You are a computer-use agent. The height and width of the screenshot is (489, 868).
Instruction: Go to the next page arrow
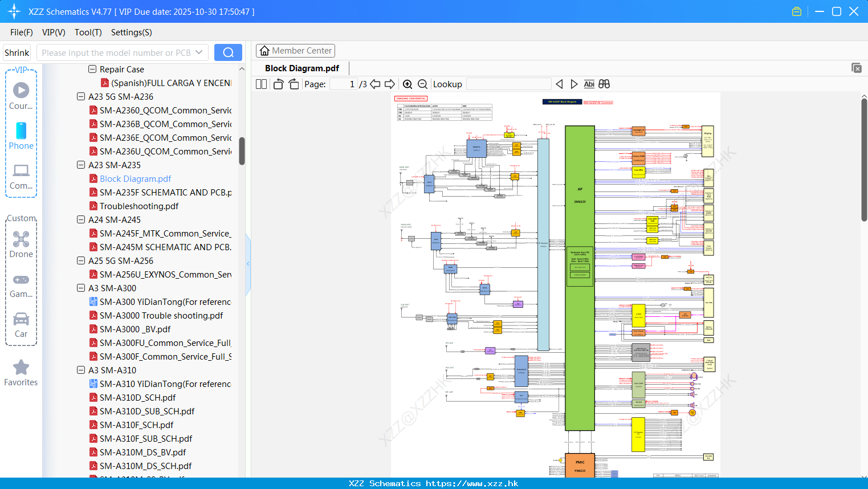(390, 84)
